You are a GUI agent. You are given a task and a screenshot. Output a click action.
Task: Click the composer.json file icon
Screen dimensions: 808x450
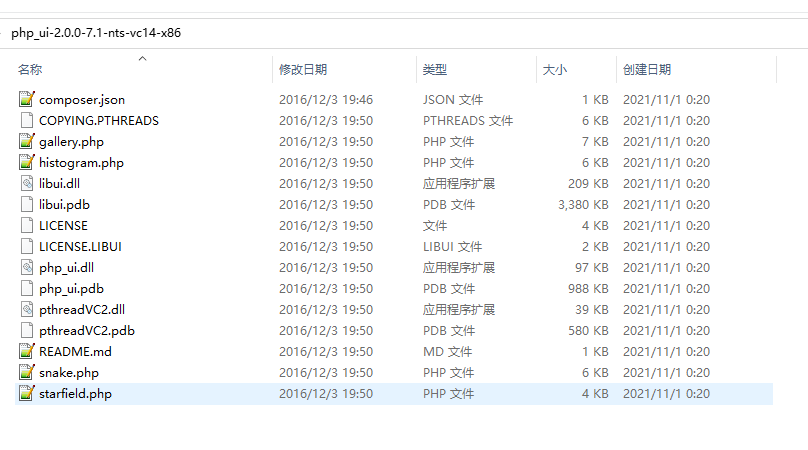point(26,100)
